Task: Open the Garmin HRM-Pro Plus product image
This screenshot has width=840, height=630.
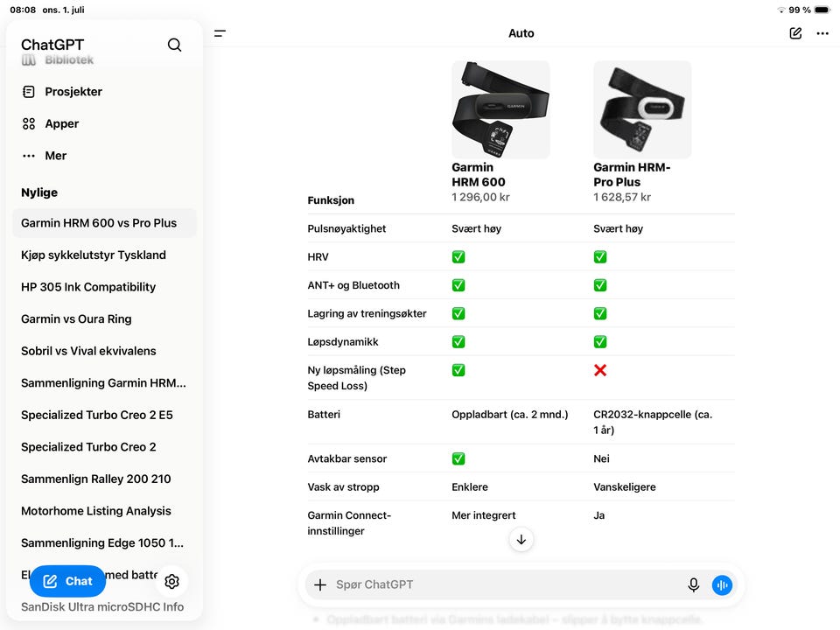Action: point(642,109)
